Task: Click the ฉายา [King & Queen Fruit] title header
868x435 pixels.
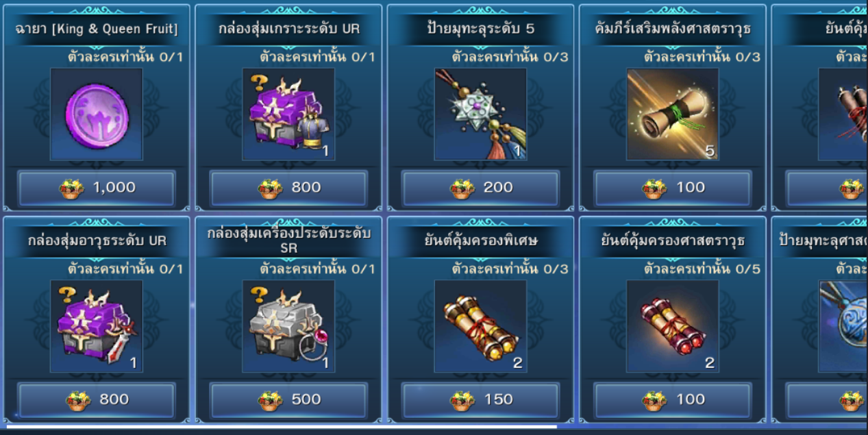Action: coord(97,29)
